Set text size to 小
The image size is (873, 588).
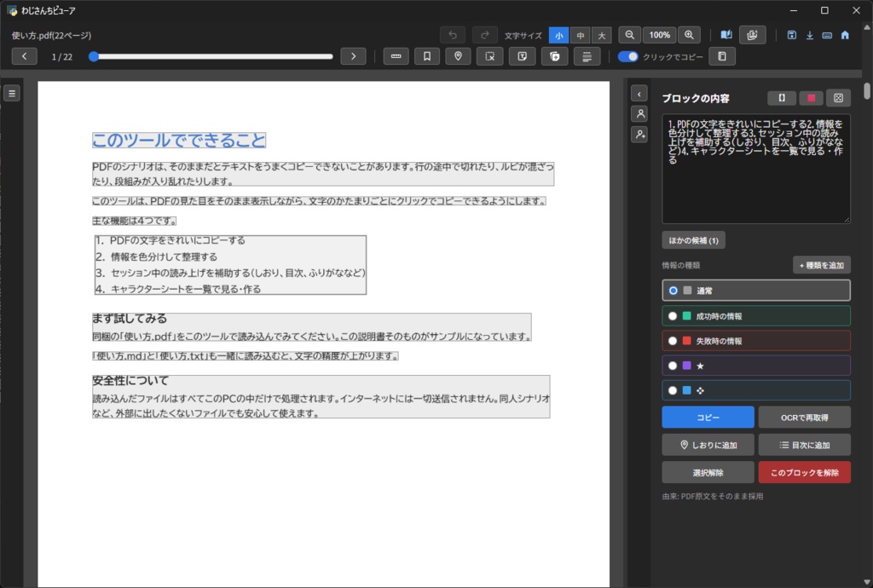[x=559, y=35]
